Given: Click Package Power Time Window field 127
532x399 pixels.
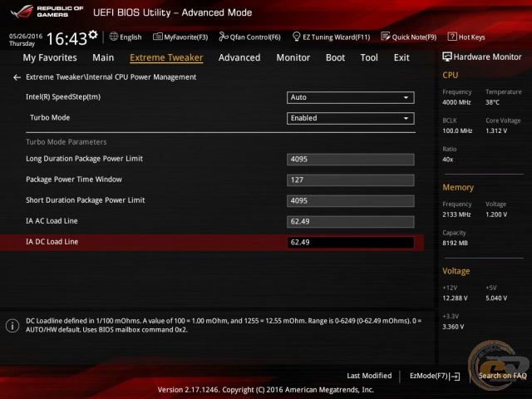Looking at the screenshot, I should (x=351, y=180).
